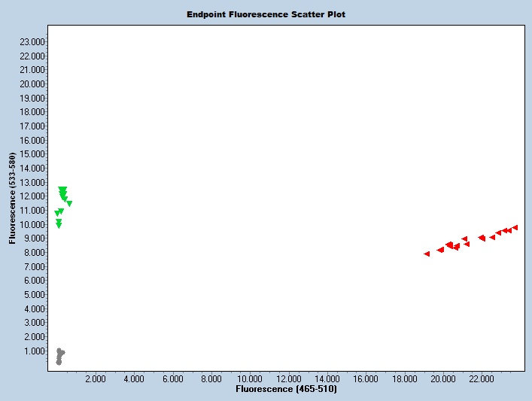Click the 23.000 tick on the y-axis
Viewport: 532px width, 401px height.
pos(34,41)
